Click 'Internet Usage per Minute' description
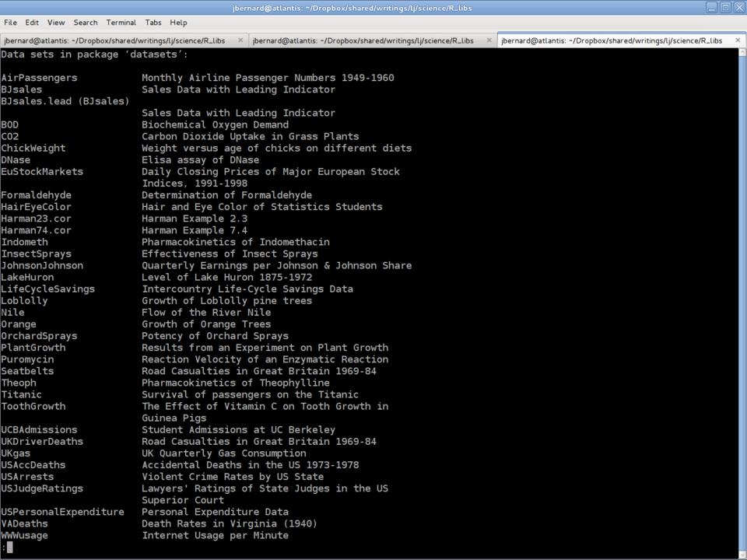Image resolution: width=747 pixels, height=560 pixels. tap(215, 535)
